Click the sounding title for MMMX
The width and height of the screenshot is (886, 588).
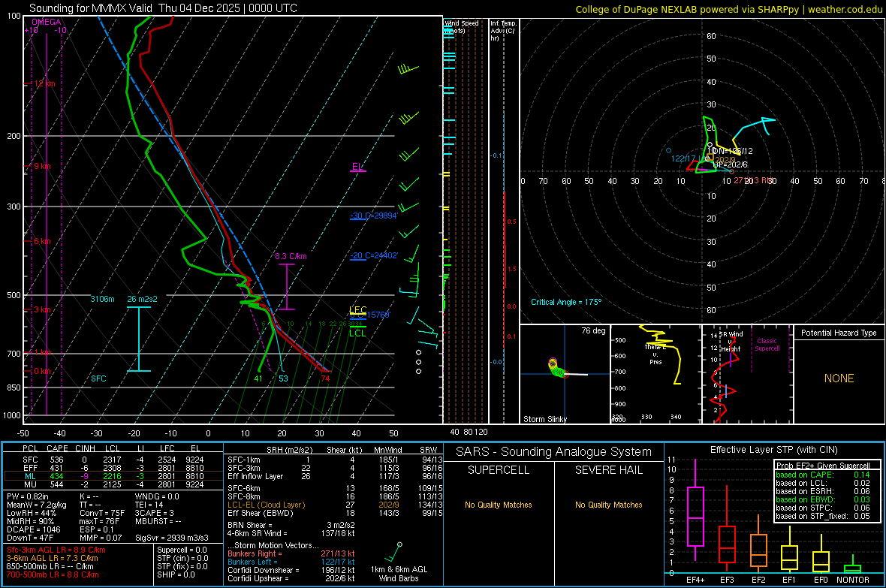[x=163, y=8]
